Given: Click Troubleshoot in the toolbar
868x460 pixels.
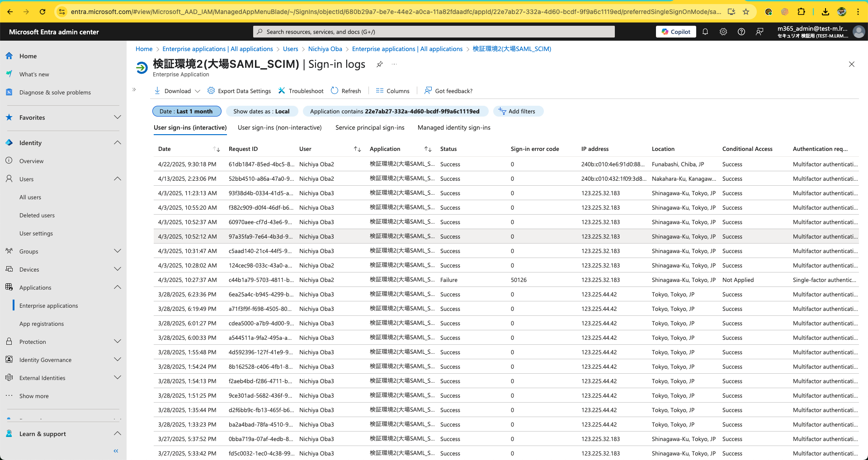Looking at the screenshot, I should click(x=301, y=91).
